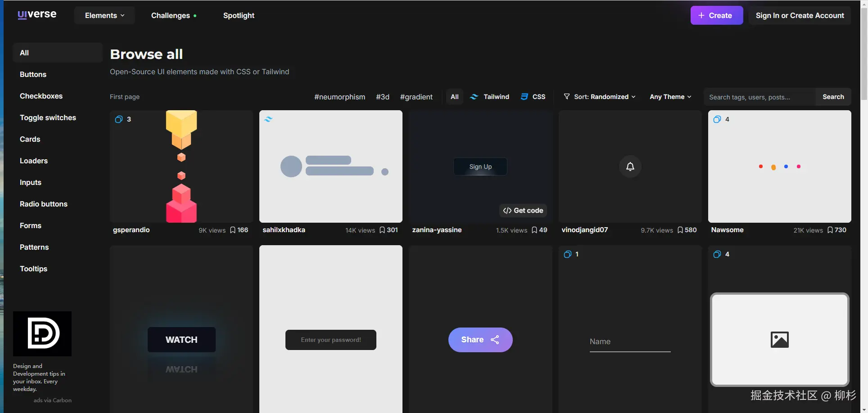
Task: Filter by #gradient tag
Action: click(416, 97)
